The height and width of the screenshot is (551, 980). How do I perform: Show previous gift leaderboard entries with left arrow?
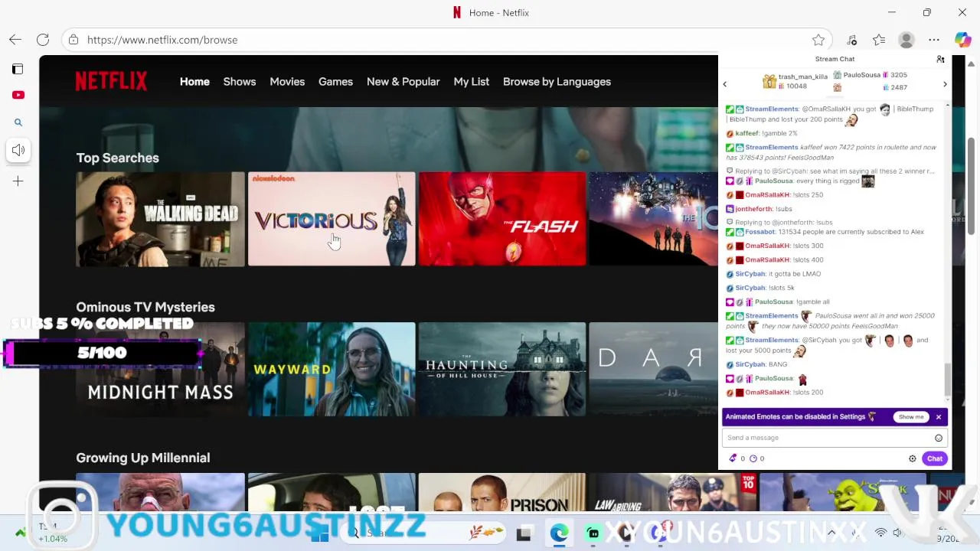click(x=725, y=84)
